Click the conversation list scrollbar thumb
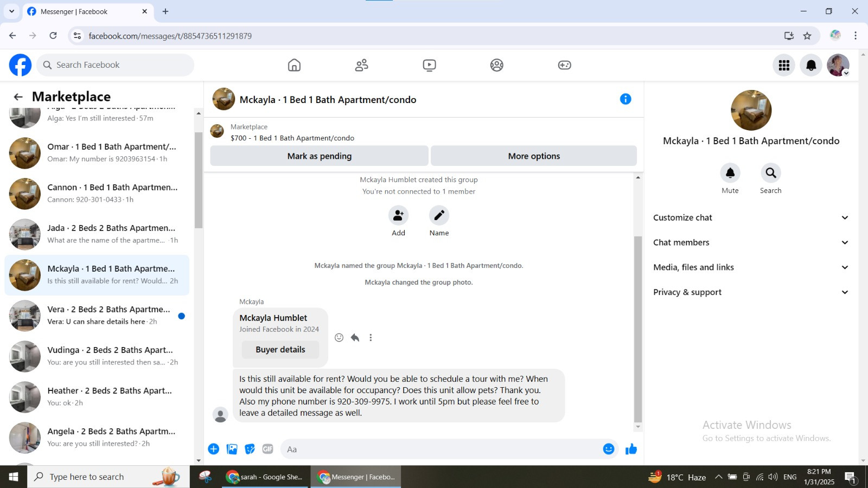 tap(199, 180)
